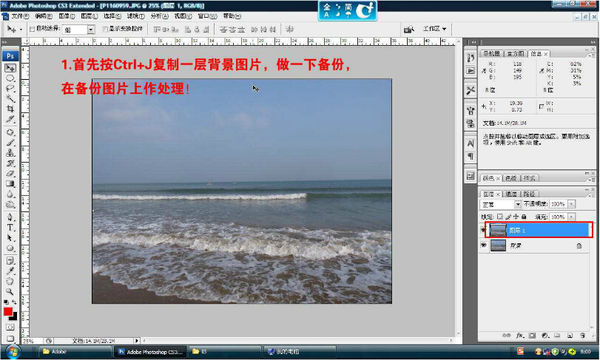
Task: Select the Notes tool
Action: click(10, 261)
